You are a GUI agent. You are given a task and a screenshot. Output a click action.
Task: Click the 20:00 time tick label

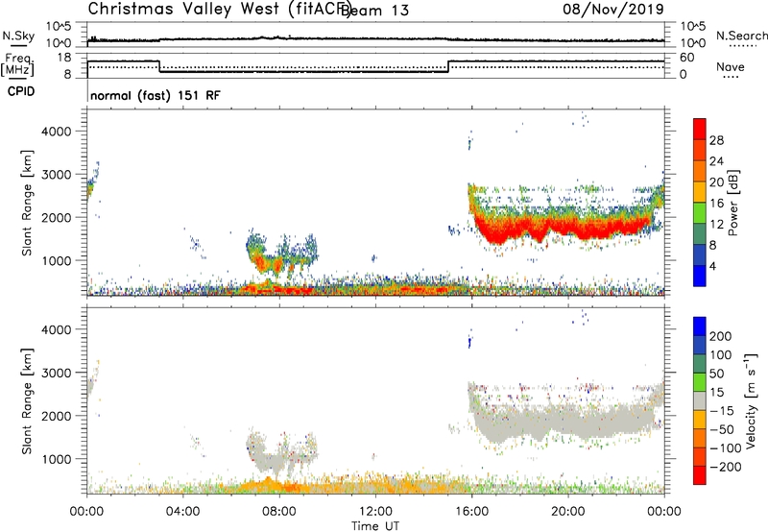pos(567,512)
